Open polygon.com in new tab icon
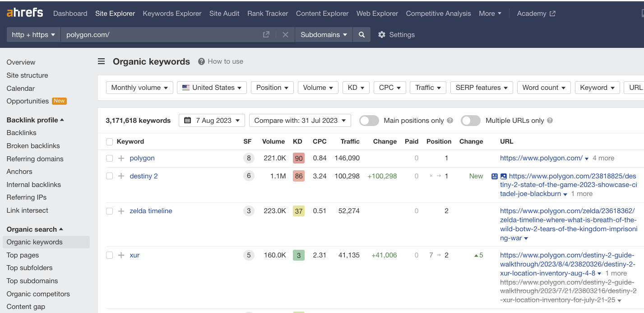 pyautogui.click(x=266, y=35)
